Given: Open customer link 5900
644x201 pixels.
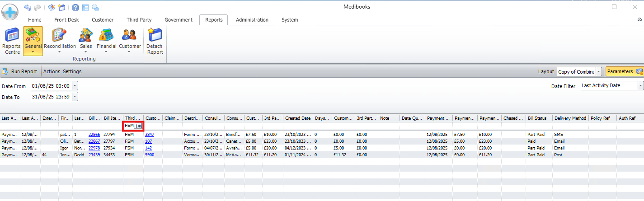Looking at the screenshot, I should [x=150, y=154].
